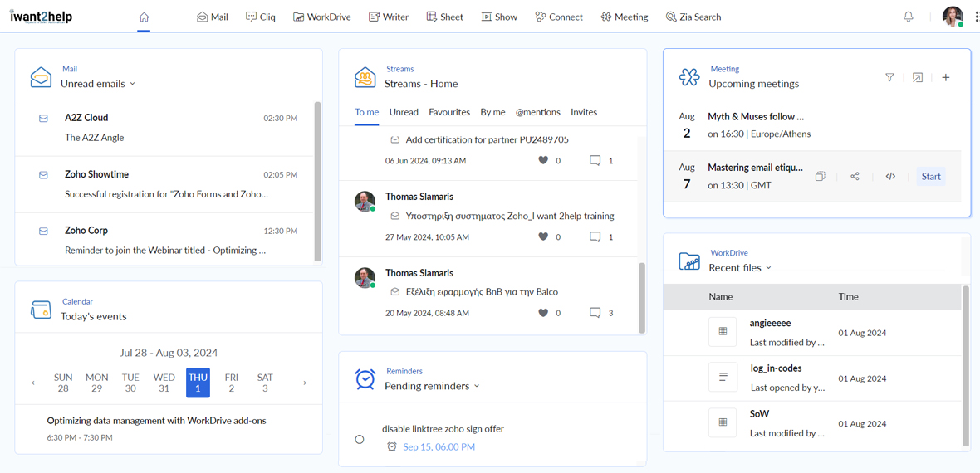Like the 06 Jun 2024 stream post
This screenshot has width=980, height=473.
(543, 161)
